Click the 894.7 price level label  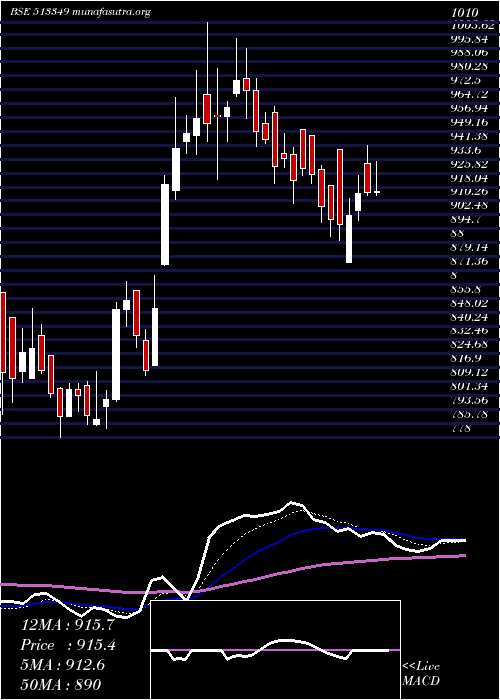[467, 219]
